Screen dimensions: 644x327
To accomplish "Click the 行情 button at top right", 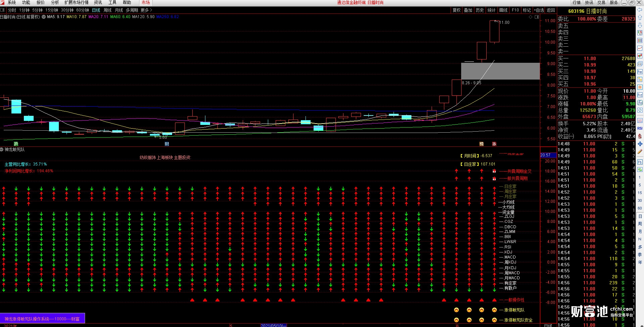I will click(x=577, y=2).
